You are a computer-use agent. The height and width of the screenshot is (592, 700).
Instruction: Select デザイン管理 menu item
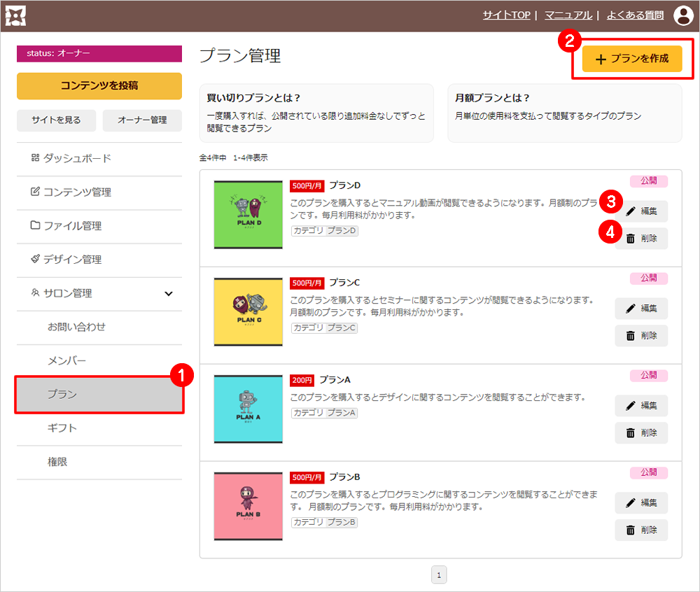[73, 260]
